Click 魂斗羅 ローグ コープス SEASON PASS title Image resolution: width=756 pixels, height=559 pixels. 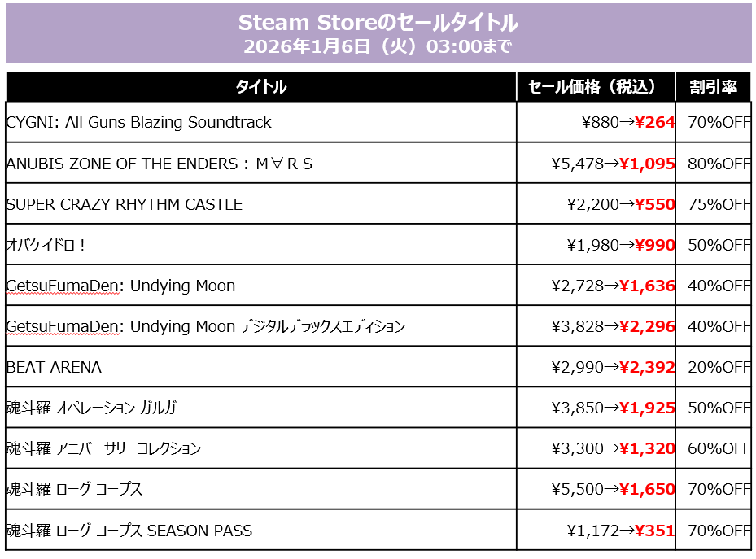pyautogui.click(x=129, y=531)
